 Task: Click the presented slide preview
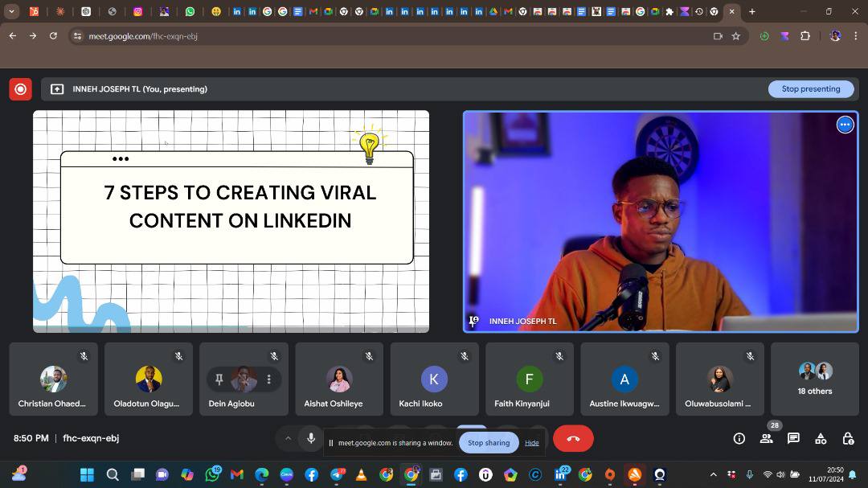[x=231, y=222]
